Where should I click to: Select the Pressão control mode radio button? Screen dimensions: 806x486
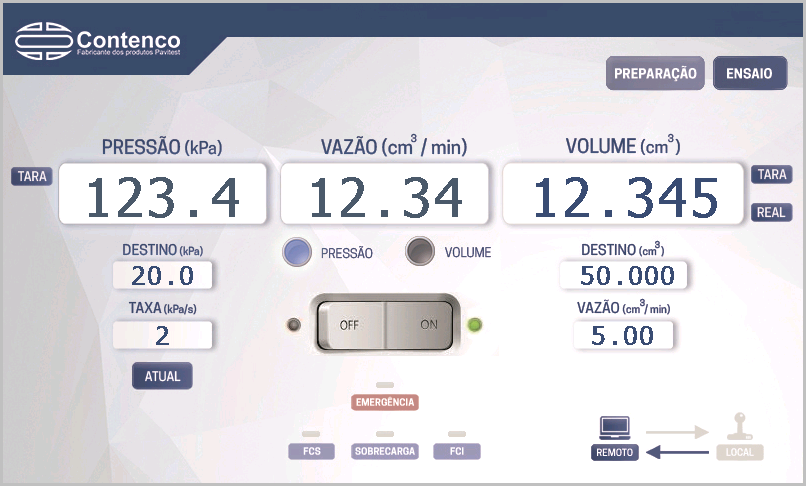click(298, 252)
